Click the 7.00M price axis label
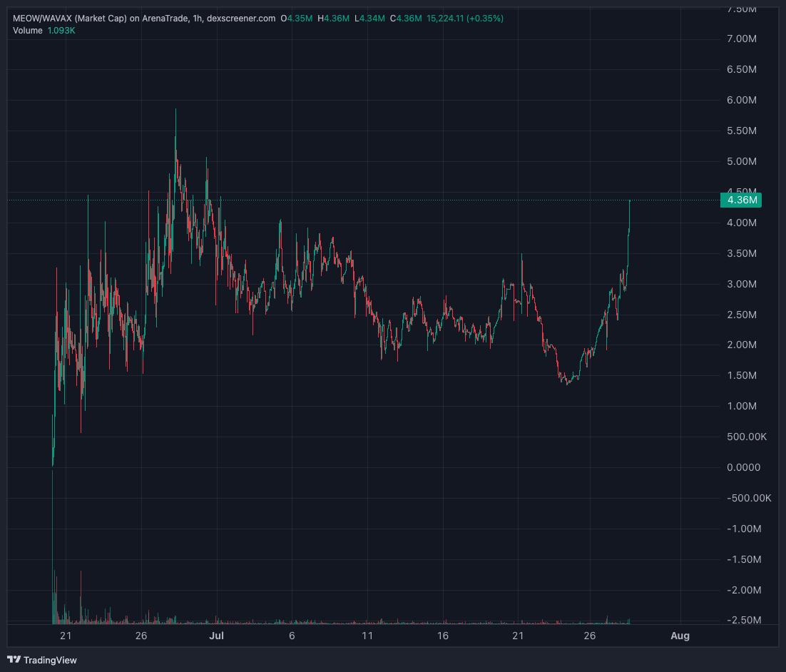This screenshot has width=786, height=672. [741, 39]
